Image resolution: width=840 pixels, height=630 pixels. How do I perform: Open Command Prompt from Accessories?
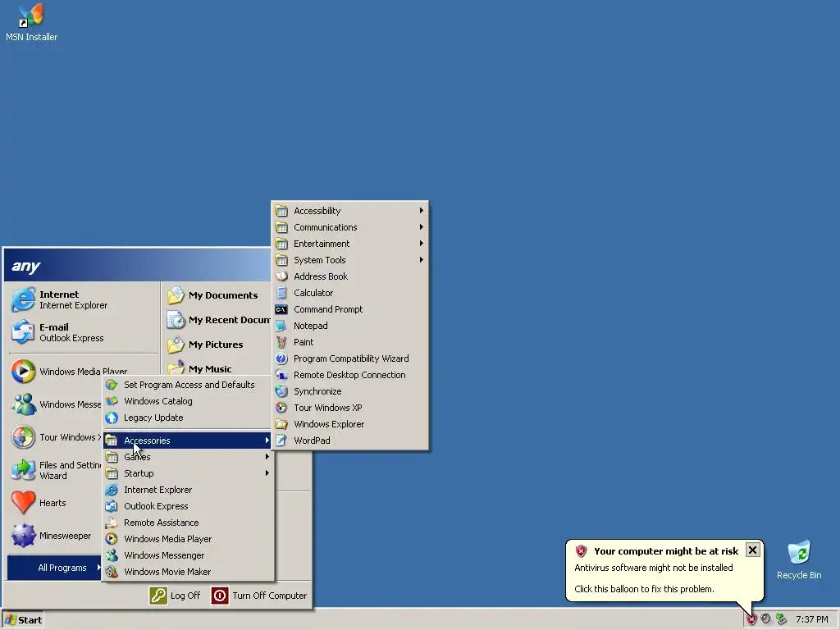click(349, 309)
